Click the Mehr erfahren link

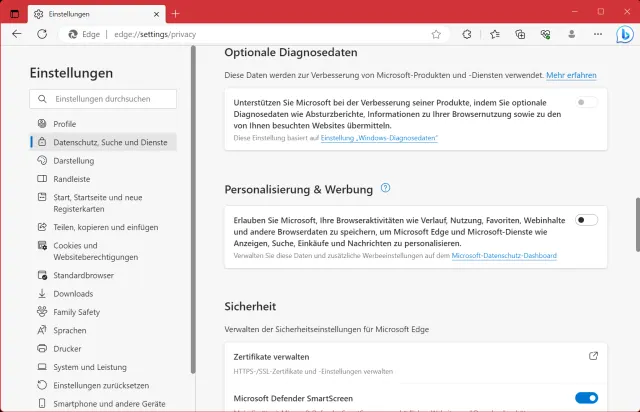pyautogui.click(x=572, y=75)
